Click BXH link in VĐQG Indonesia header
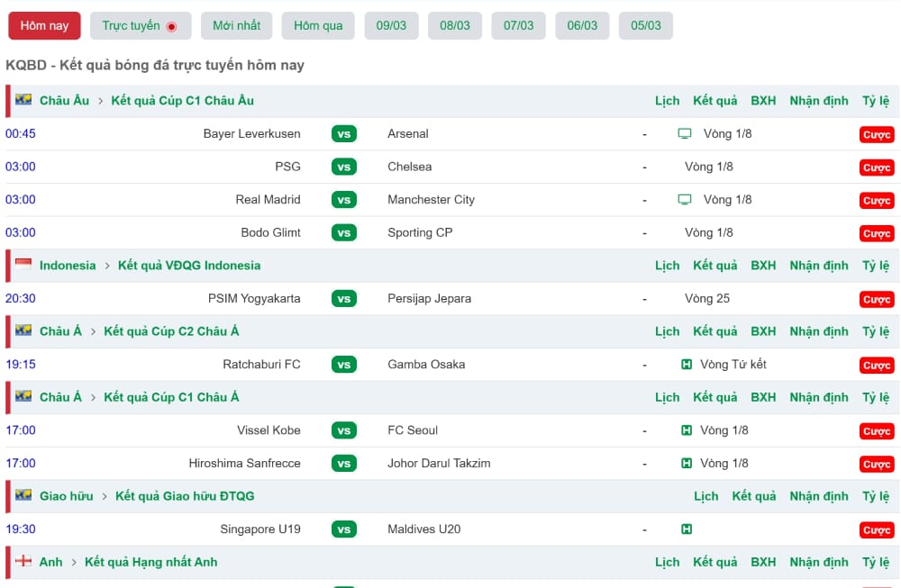This screenshot has height=588, width=901. coord(763,266)
